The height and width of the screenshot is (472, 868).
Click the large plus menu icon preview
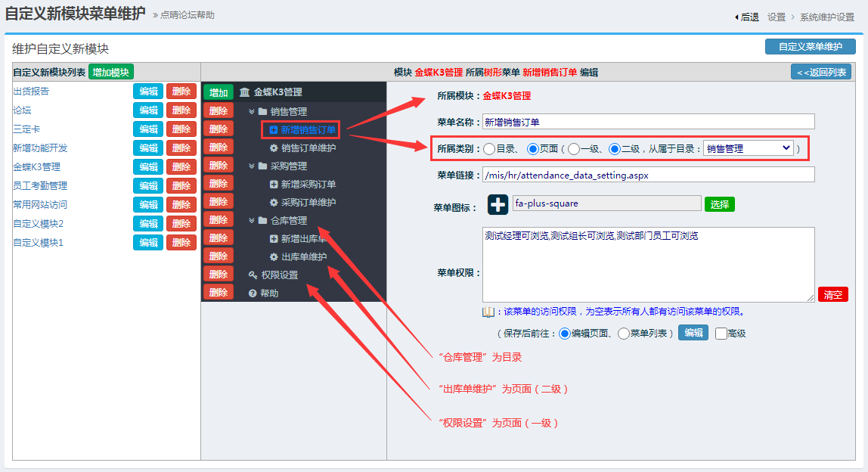tap(498, 204)
